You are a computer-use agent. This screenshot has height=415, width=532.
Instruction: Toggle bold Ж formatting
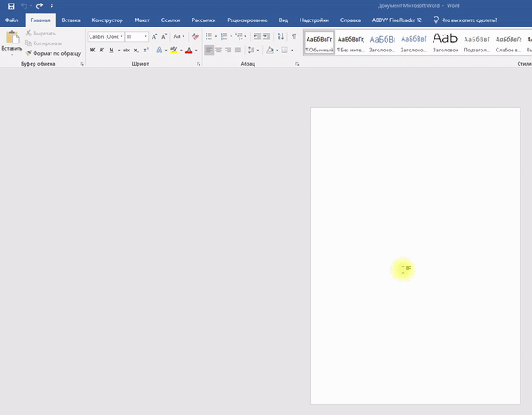[x=92, y=50]
